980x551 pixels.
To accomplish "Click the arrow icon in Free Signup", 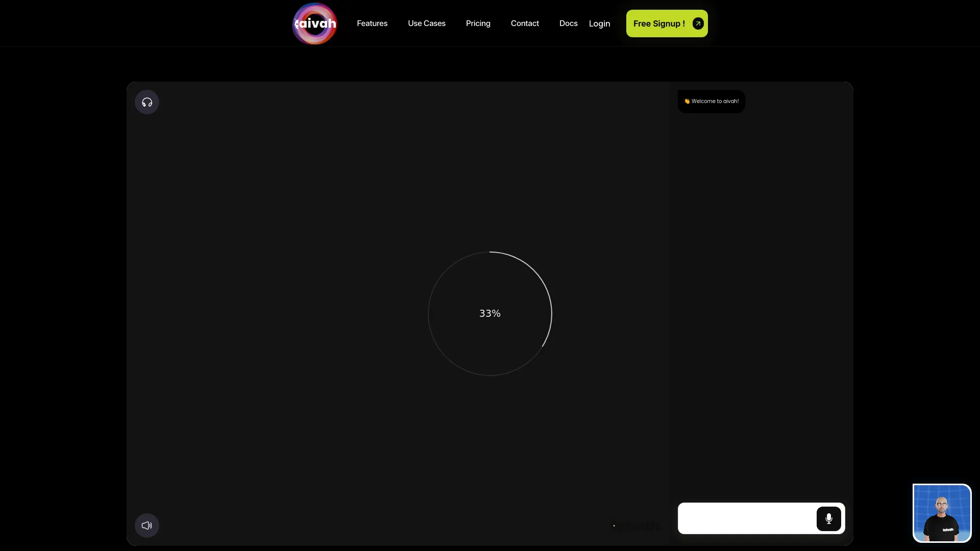I will [698, 23].
